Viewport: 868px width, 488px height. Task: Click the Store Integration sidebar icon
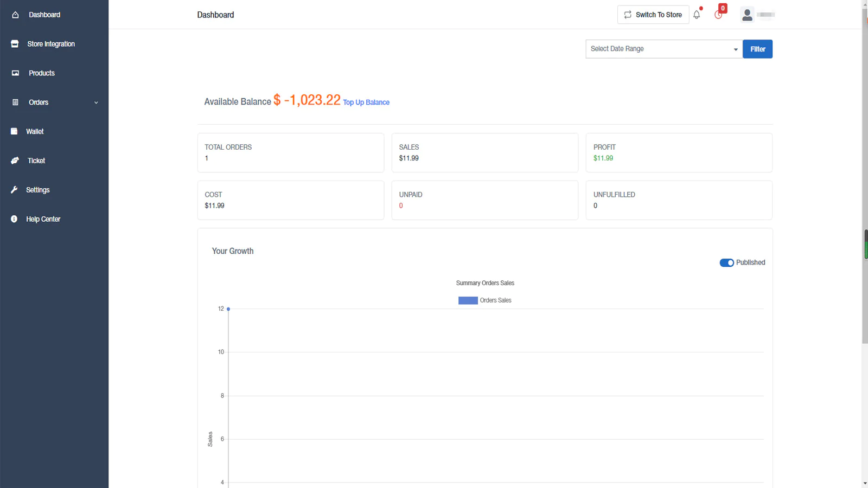[15, 44]
